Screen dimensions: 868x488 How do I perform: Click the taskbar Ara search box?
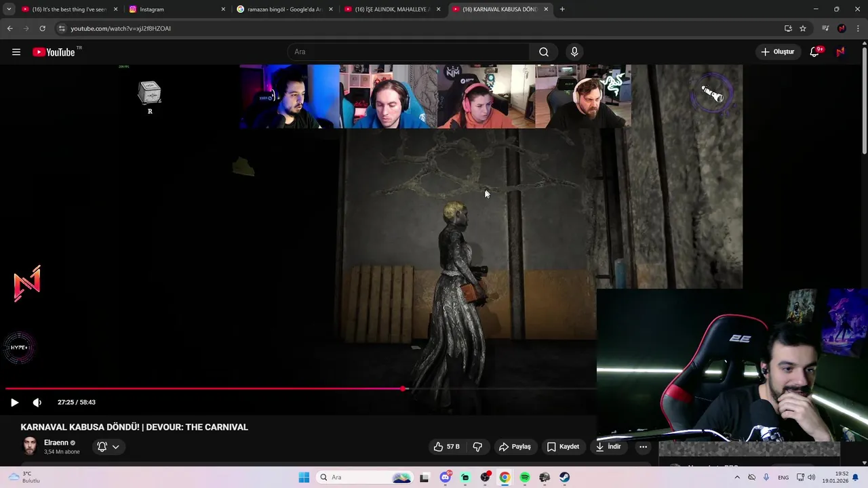click(x=365, y=477)
